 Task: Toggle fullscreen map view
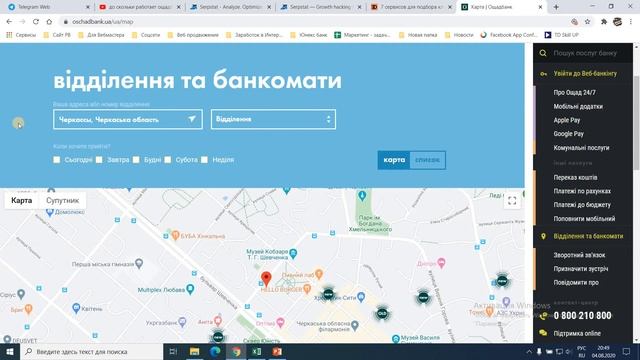(512, 200)
